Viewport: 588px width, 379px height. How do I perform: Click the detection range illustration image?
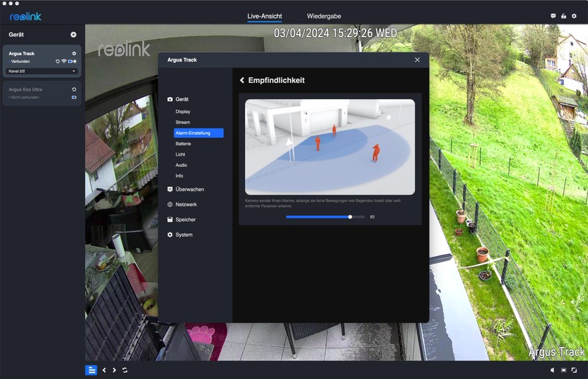click(x=330, y=147)
